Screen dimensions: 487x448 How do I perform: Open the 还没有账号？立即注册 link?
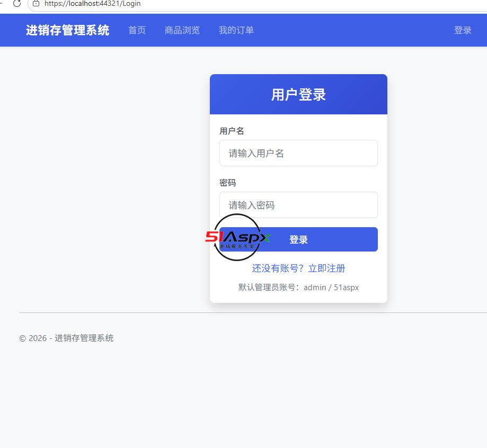point(298,268)
